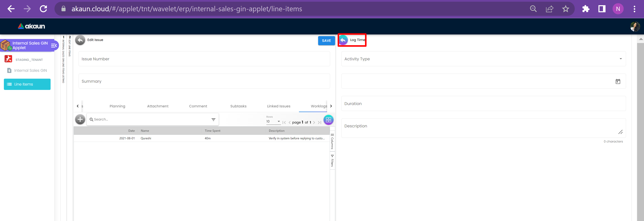Switch to the Planning tab

tap(117, 106)
